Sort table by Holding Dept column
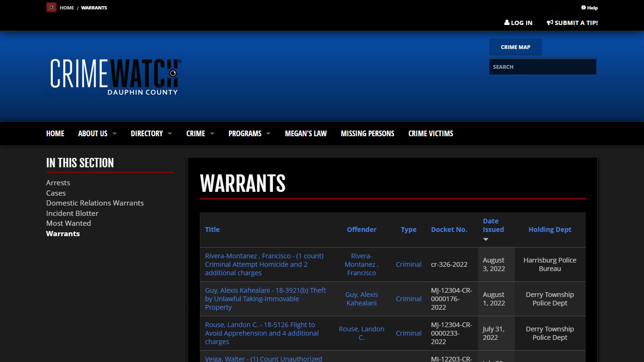 click(x=550, y=230)
